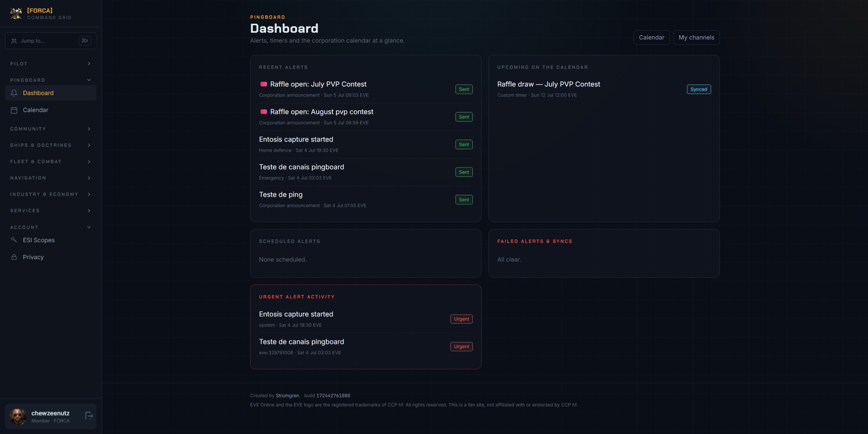Expand the Community sidebar section

tap(51, 129)
